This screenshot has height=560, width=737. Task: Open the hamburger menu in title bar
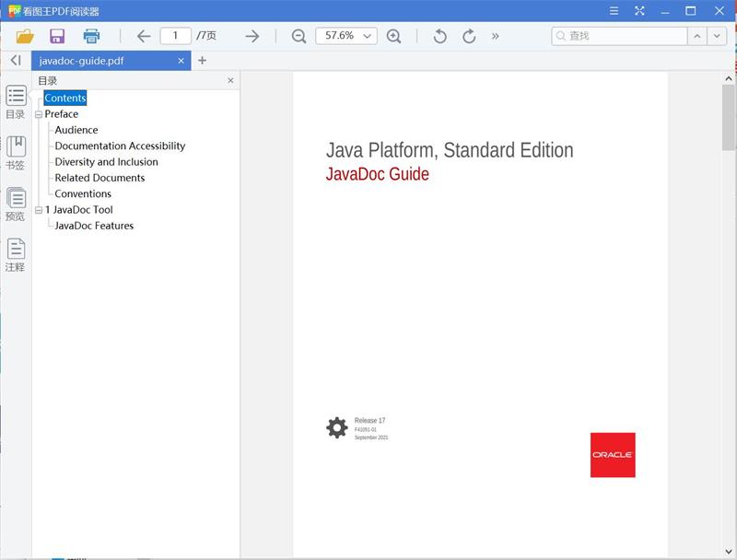[614, 11]
